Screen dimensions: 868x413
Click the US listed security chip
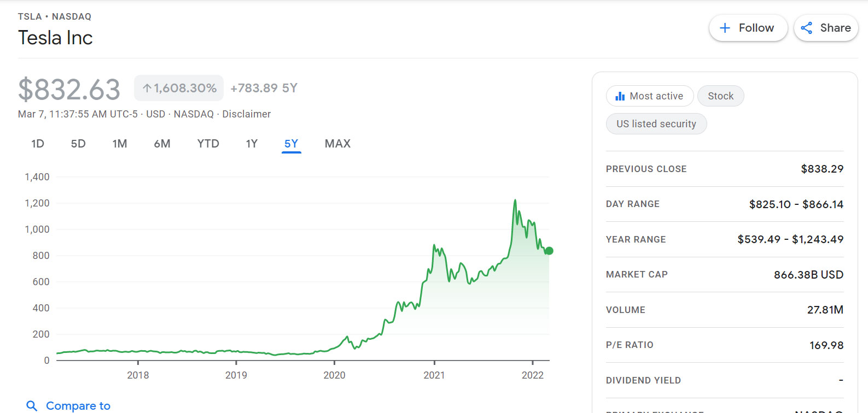[656, 124]
